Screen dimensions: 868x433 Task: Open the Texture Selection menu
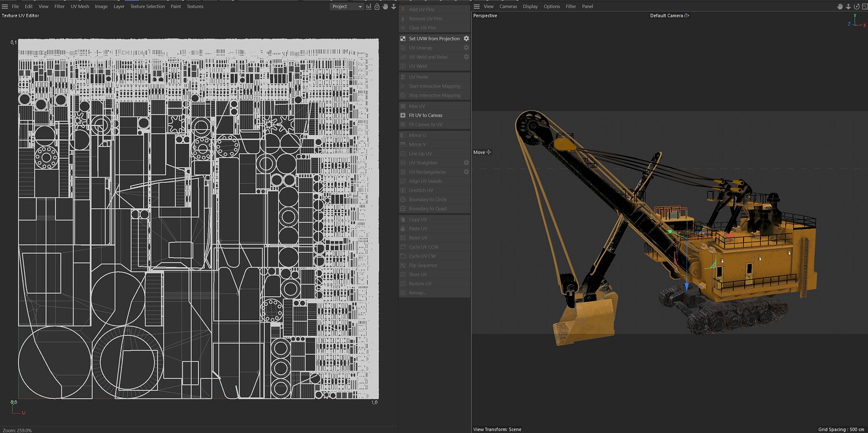coord(147,6)
